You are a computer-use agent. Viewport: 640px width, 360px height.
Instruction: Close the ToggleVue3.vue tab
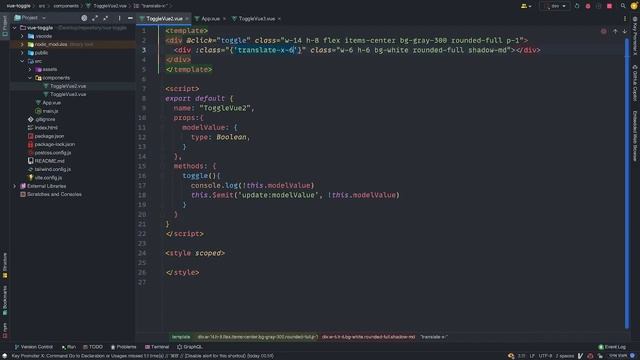[x=279, y=19]
